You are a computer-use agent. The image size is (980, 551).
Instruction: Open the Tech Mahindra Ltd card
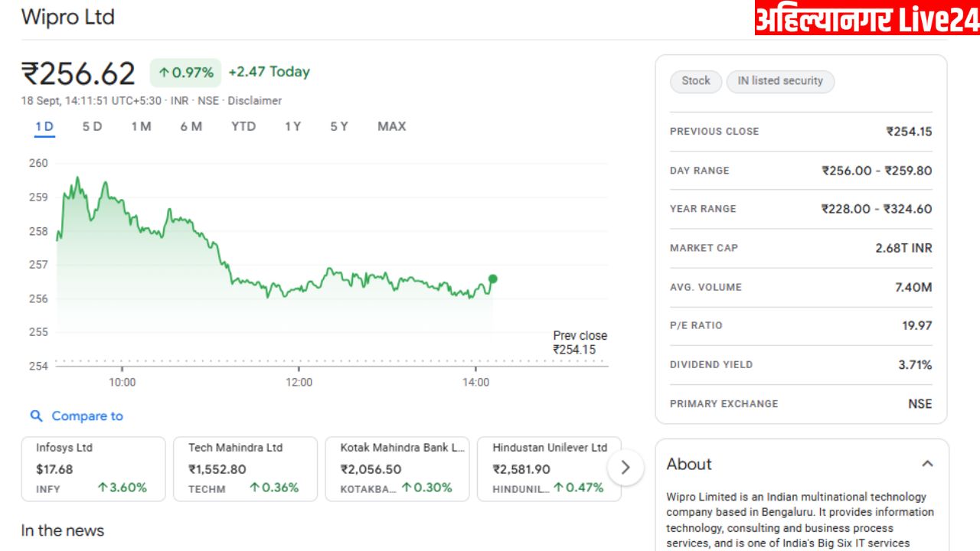coord(245,468)
